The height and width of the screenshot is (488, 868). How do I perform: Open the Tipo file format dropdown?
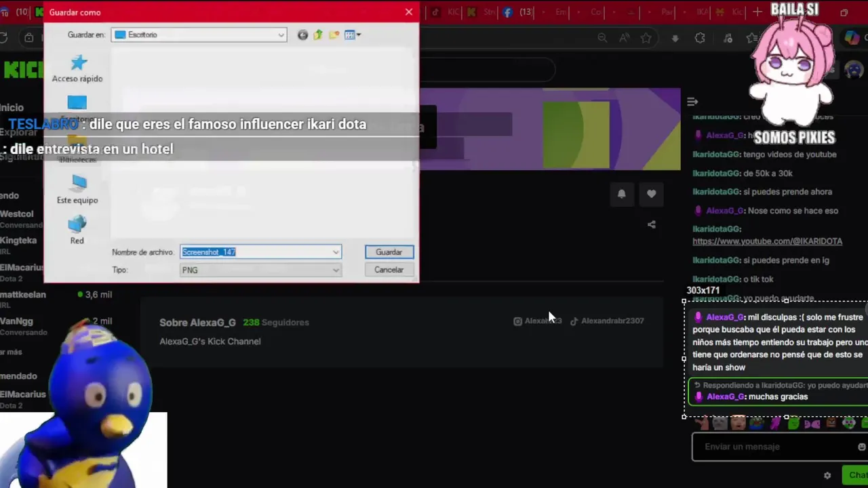(x=260, y=270)
